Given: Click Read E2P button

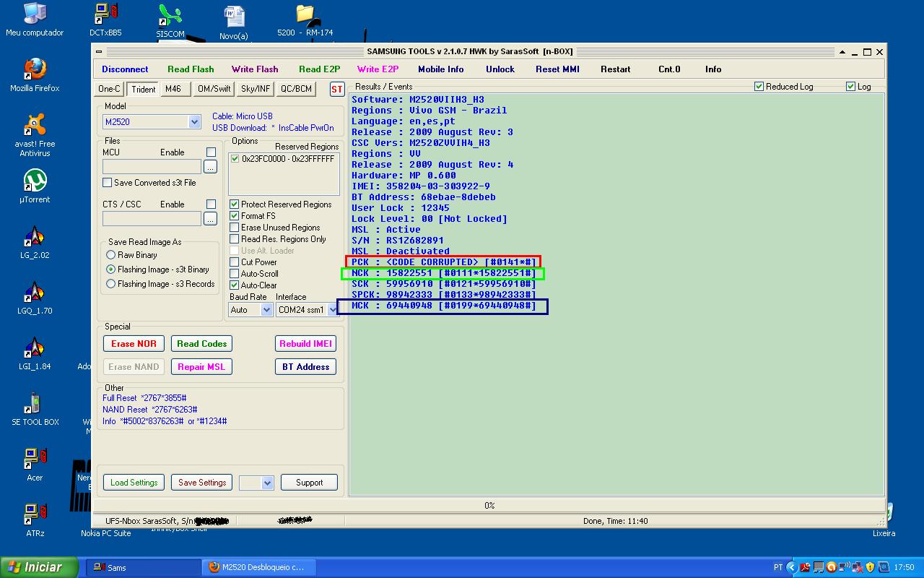Looking at the screenshot, I should (x=319, y=69).
